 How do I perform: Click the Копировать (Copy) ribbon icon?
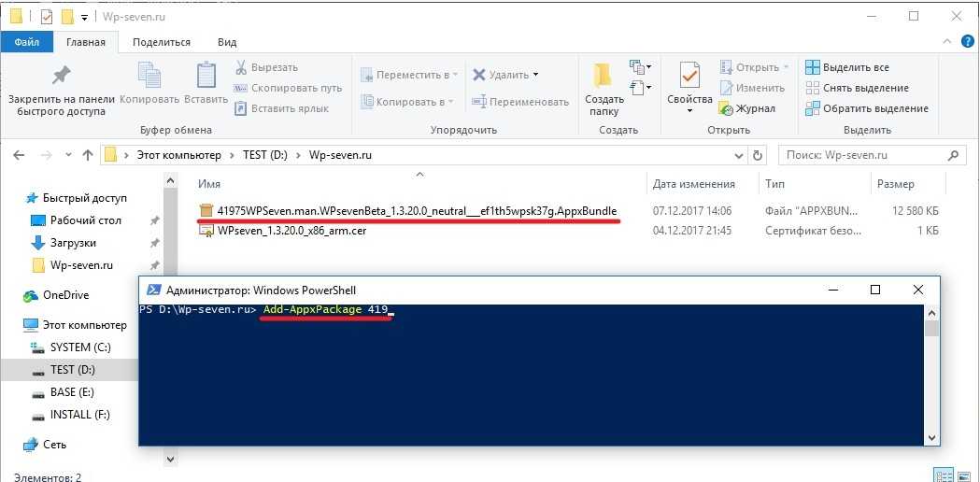click(x=149, y=78)
